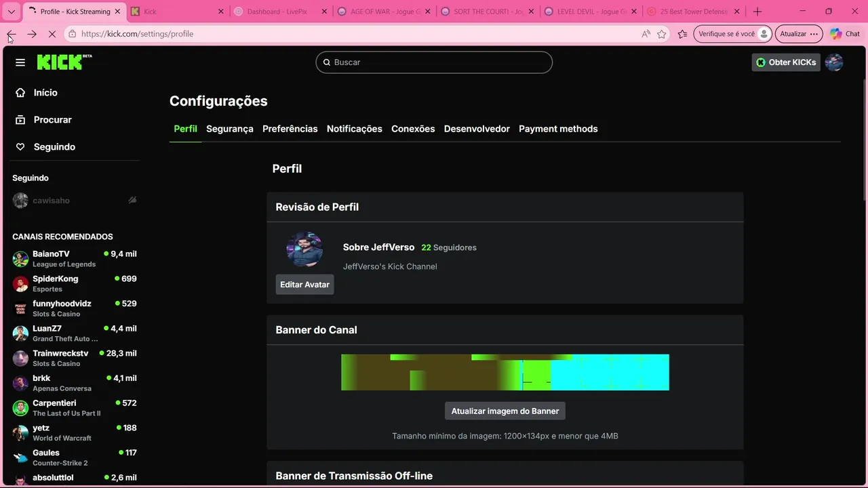Image resolution: width=868 pixels, height=488 pixels.
Task: Switch to the Perfil settings tab
Action: (x=185, y=129)
